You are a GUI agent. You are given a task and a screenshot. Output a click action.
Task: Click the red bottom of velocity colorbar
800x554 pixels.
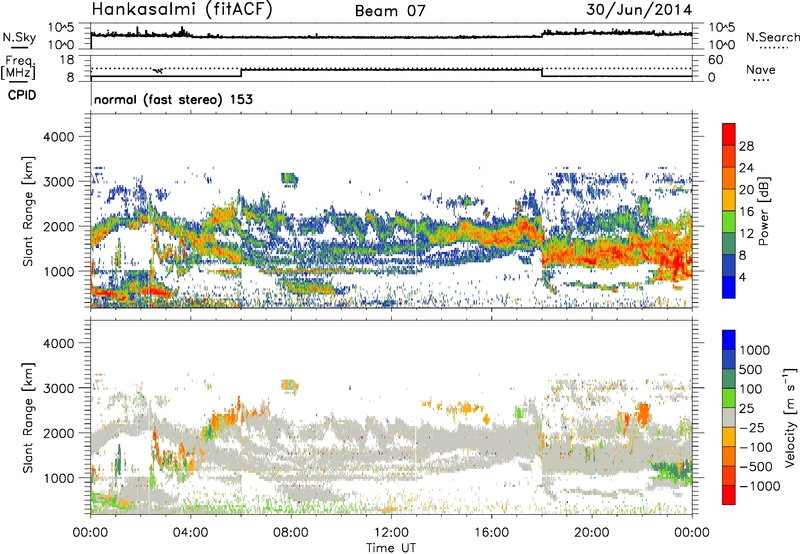[729, 495]
